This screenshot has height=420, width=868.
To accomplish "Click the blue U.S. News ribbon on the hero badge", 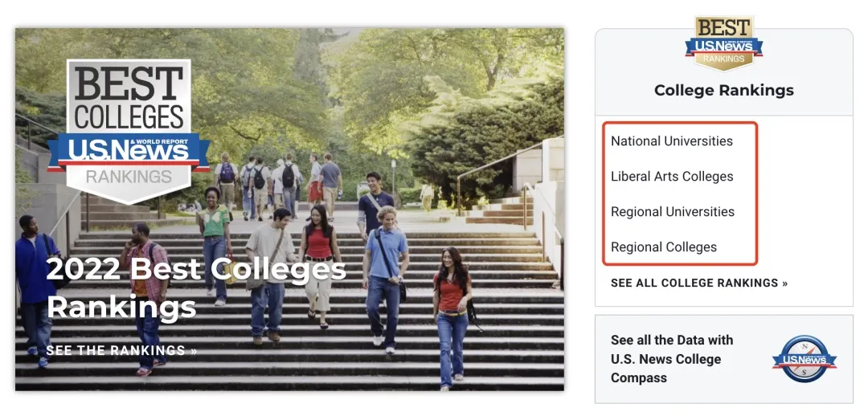I will point(129,151).
